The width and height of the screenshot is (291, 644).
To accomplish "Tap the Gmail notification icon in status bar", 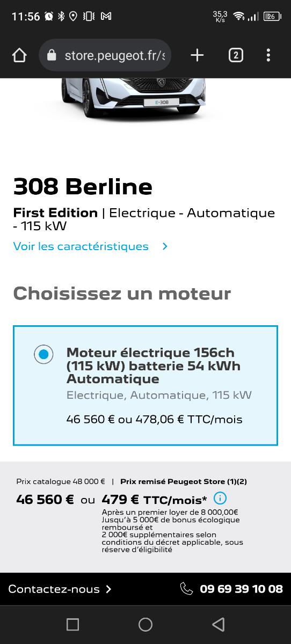I will pos(106,17).
